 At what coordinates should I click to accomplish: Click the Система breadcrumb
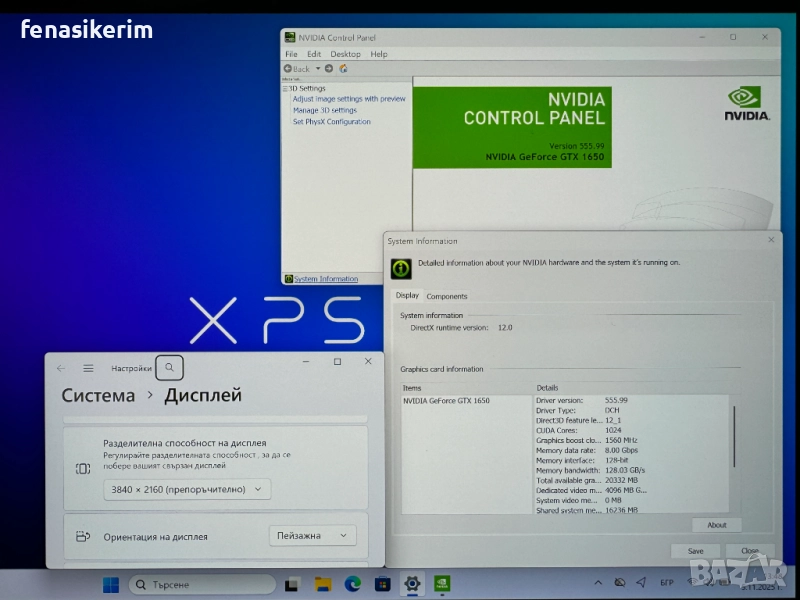click(x=98, y=395)
